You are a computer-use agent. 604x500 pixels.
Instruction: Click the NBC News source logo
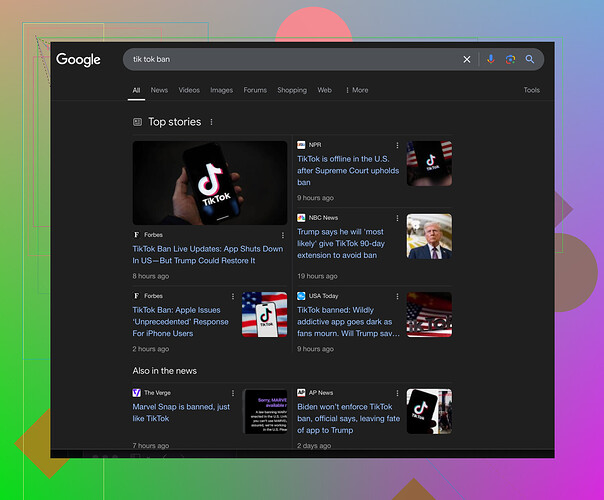click(x=301, y=218)
